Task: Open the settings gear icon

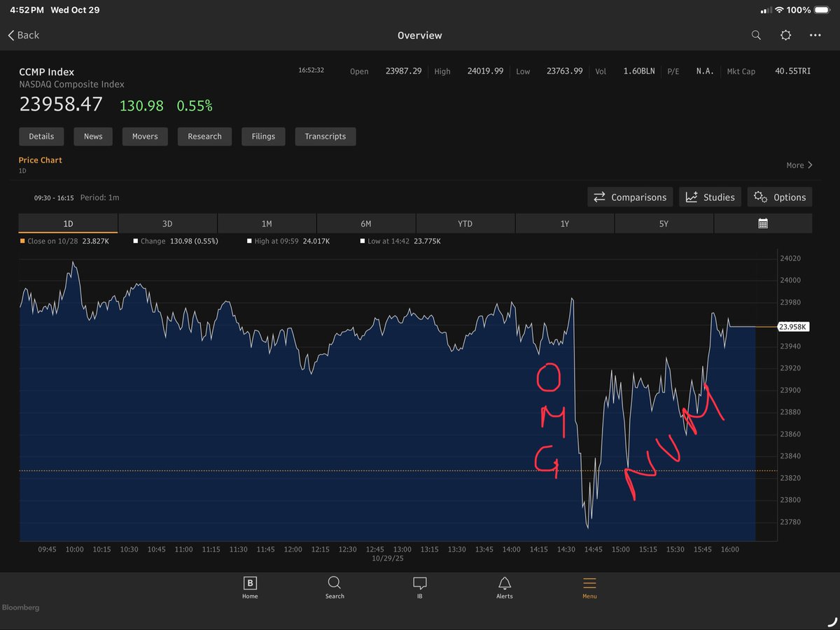Action: [785, 35]
